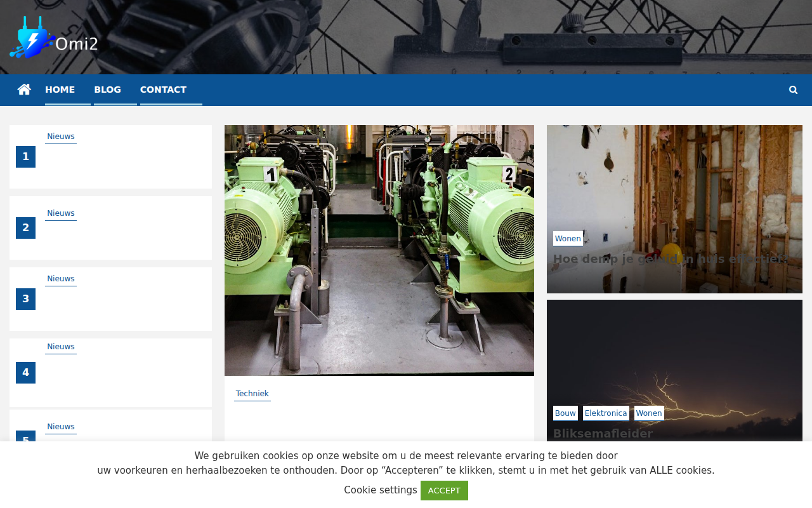Viewport: 812px width, 508px height.
Task: Select Nieuws tag on first item
Action: (x=61, y=137)
